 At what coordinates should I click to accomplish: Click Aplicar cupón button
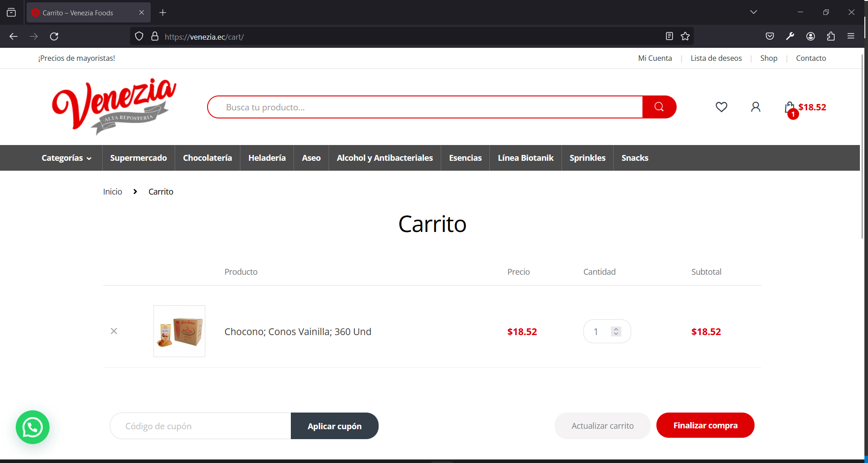pyautogui.click(x=335, y=426)
